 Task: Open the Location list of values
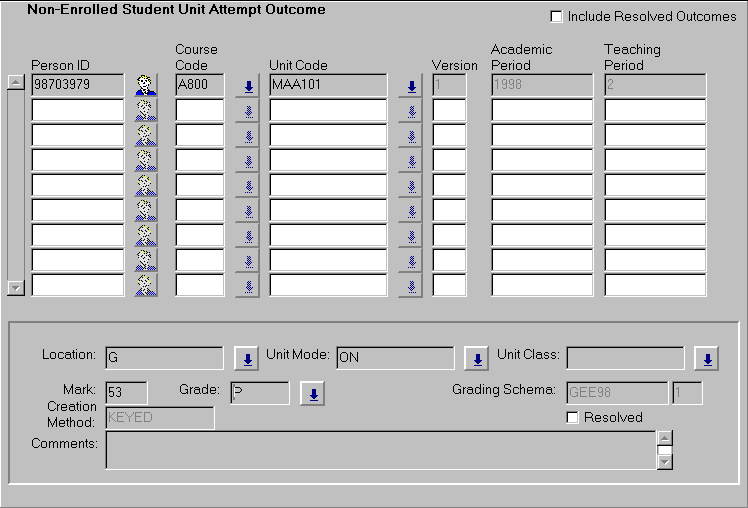click(x=246, y=359)
